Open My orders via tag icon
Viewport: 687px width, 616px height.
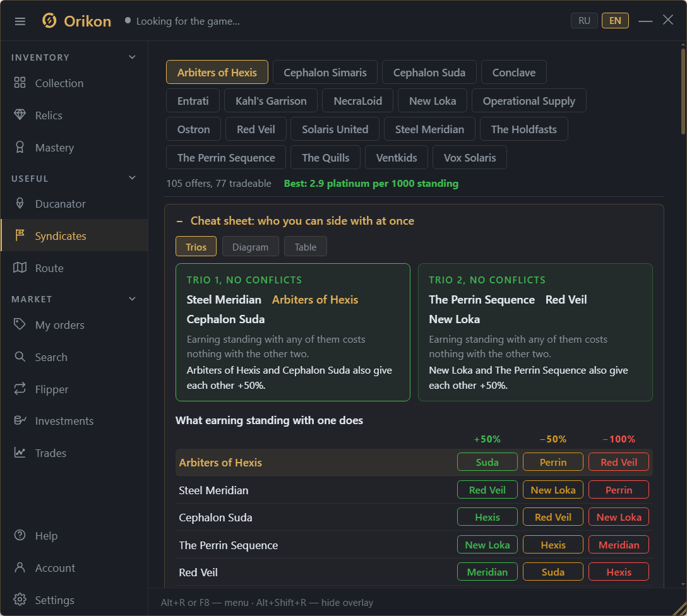point(20,324)
